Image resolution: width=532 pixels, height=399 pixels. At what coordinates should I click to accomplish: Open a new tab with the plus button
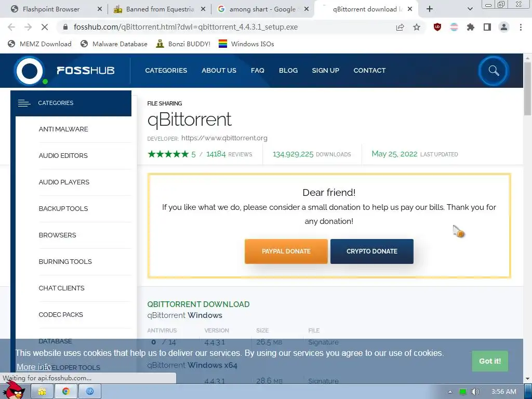click(x=430, y=9)
